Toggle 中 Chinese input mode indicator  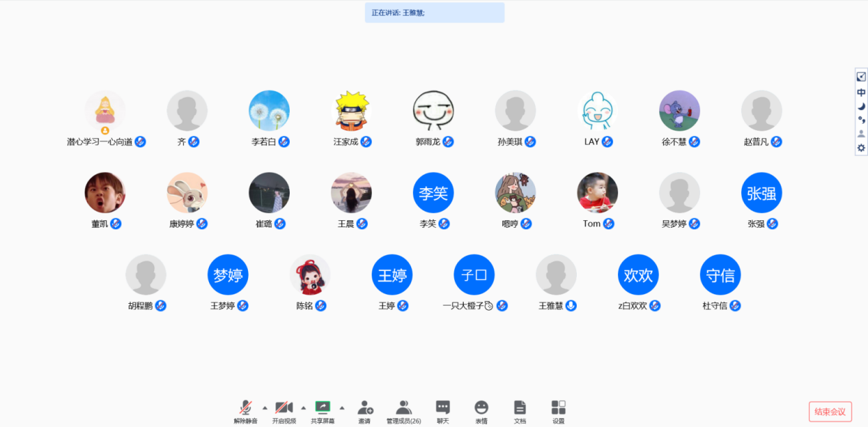861,92
